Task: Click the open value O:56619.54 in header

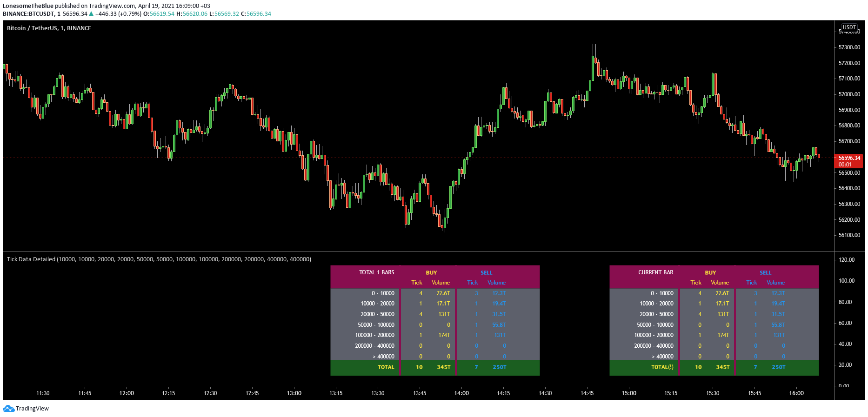Action: point(159,14)
